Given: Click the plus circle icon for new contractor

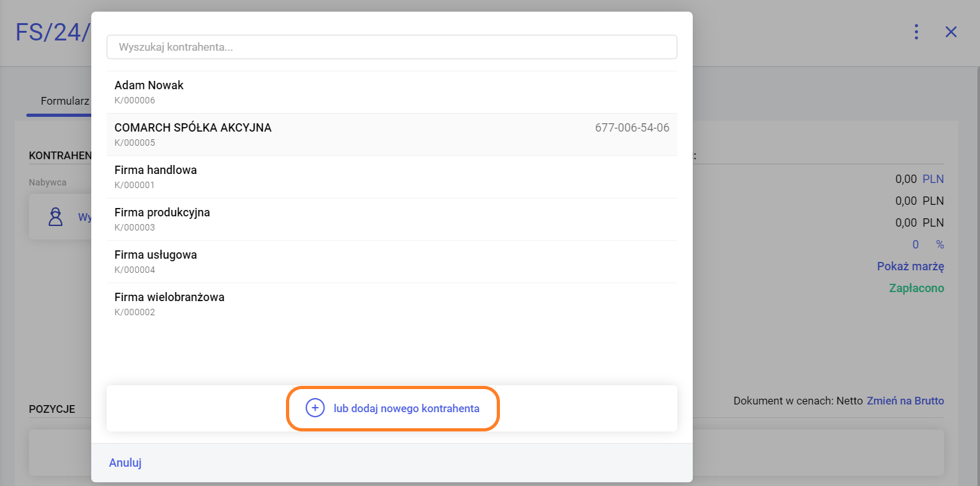Looking at the screenshot, I should tap(314, 408).
